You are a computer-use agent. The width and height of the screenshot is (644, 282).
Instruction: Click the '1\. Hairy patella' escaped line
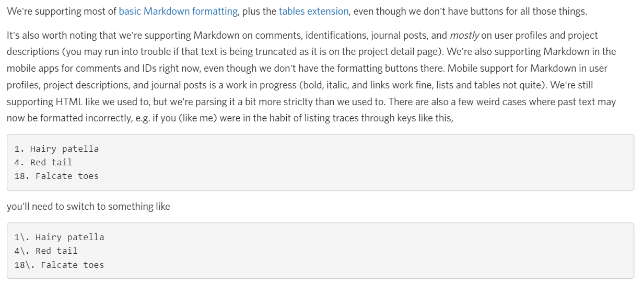(x=59, y=237)
